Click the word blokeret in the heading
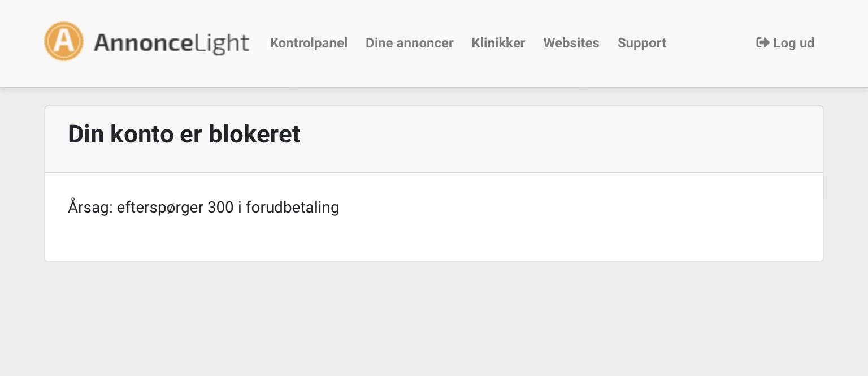 (x=255, y=134)
